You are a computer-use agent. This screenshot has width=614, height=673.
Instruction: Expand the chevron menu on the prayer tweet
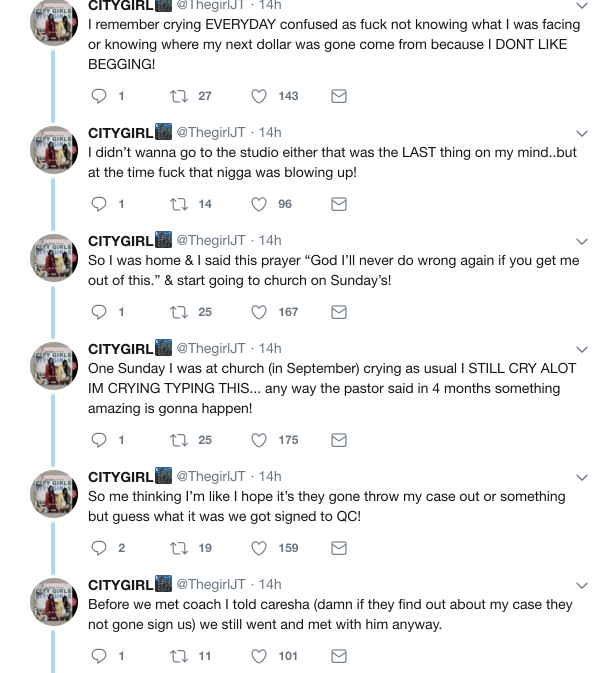(583, 241)
